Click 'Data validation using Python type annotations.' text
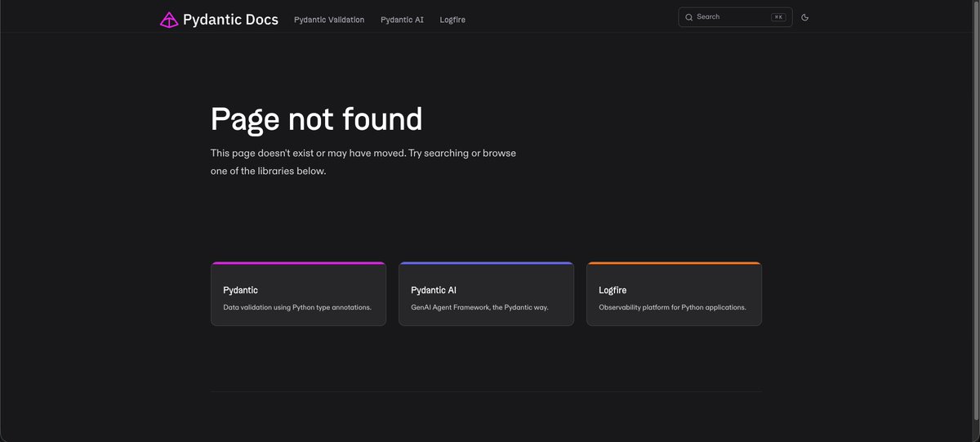 point(297,307)
